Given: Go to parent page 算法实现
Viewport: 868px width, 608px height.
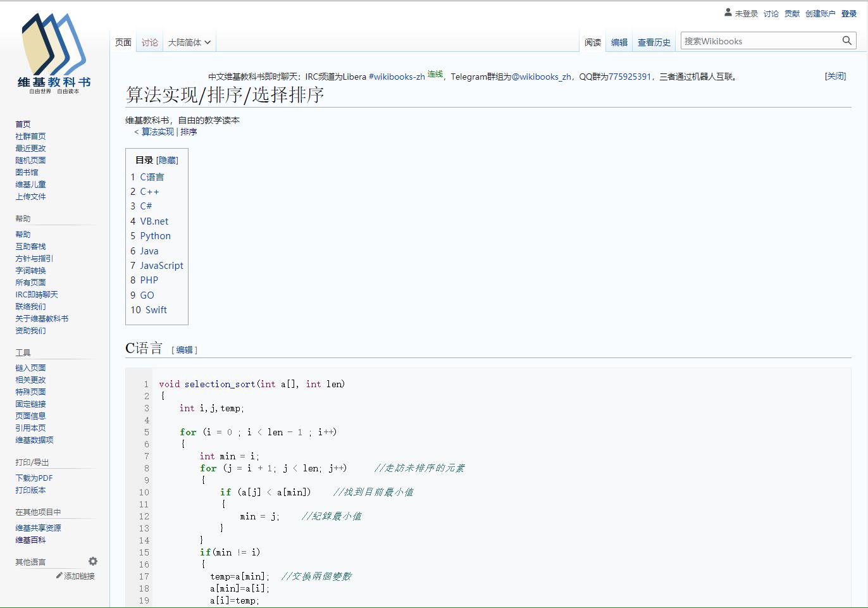Looking at the screenshot, I should (x=158, y=132).
